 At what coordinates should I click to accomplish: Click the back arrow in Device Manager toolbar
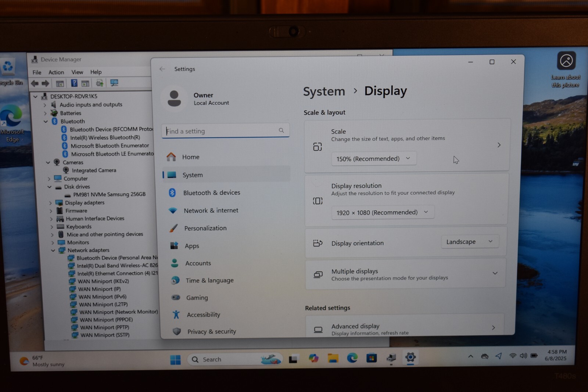point(35,83)
